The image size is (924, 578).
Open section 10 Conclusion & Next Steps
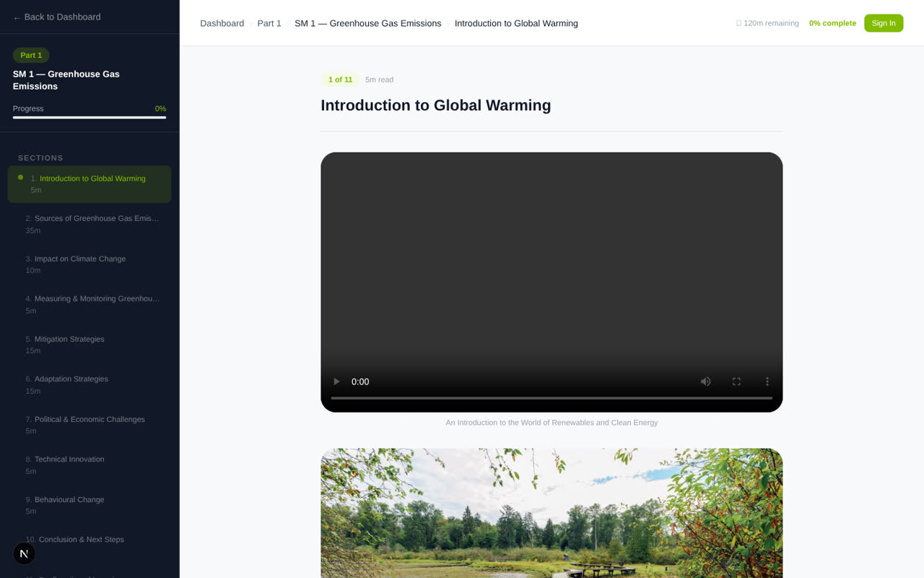[x=90, y=545]
